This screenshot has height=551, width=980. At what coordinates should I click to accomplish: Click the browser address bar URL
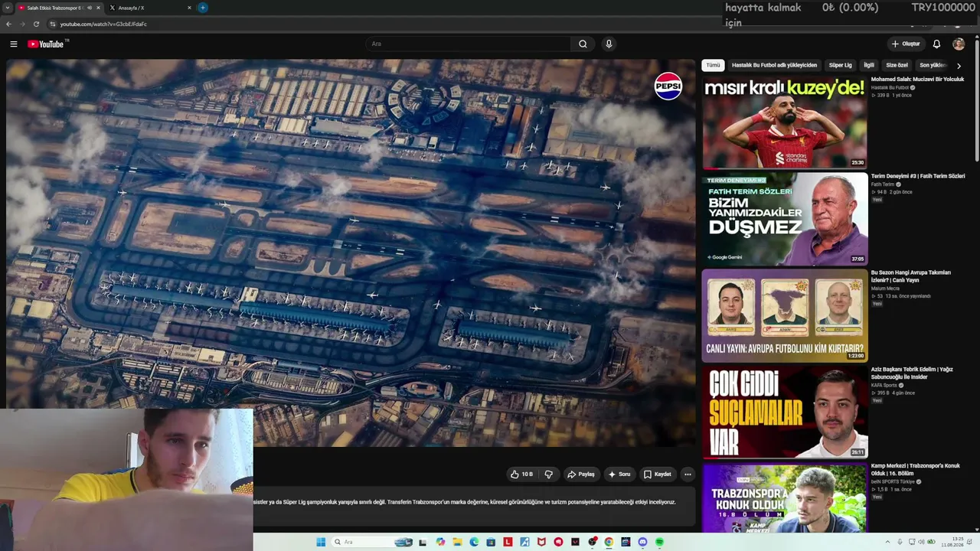click(x=103, y=24)
